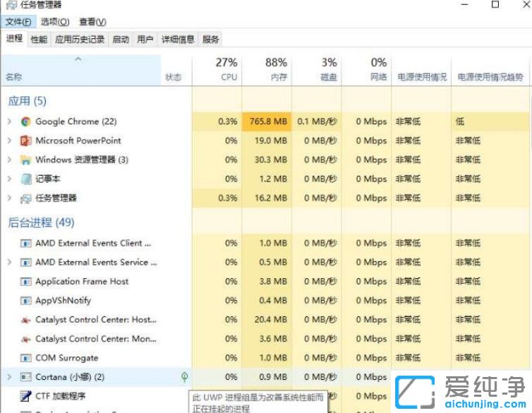Click Cortana's green suspended leaf icon
Viewport: 532px width, 413px height.
click(x=185, y=377)
